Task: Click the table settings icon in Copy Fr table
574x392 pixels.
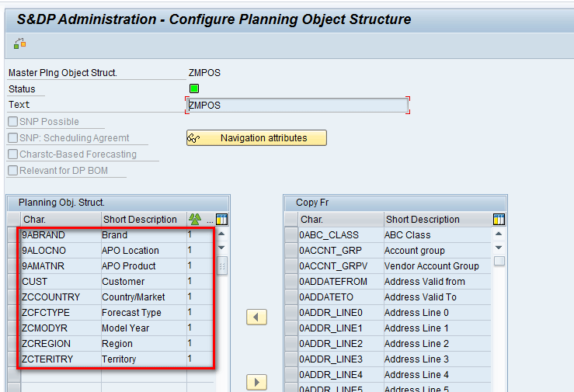Action: (x=499, y=220)
